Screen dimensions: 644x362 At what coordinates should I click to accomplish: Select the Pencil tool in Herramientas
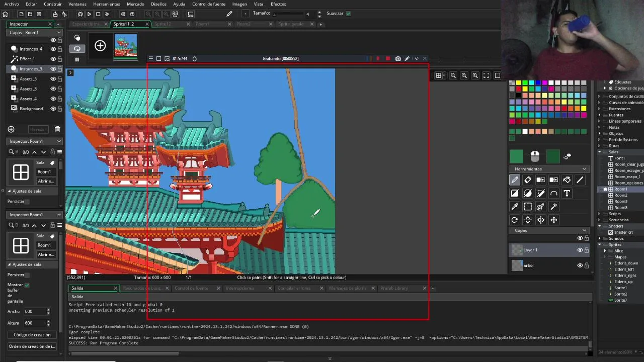click(515, 180)
